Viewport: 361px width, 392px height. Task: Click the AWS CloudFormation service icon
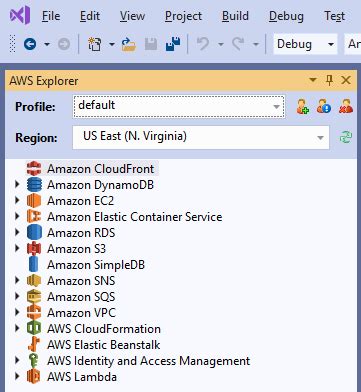(x=34, y=328)
